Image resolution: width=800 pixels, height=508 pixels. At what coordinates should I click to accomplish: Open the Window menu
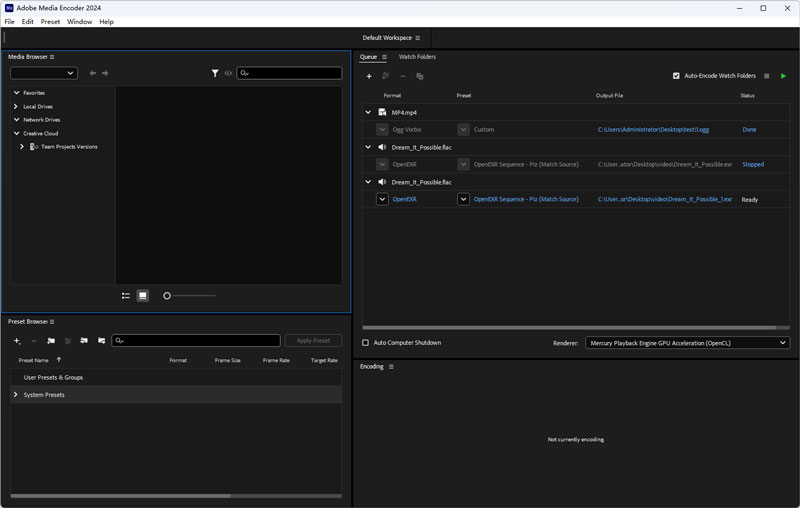pos(80,22)
